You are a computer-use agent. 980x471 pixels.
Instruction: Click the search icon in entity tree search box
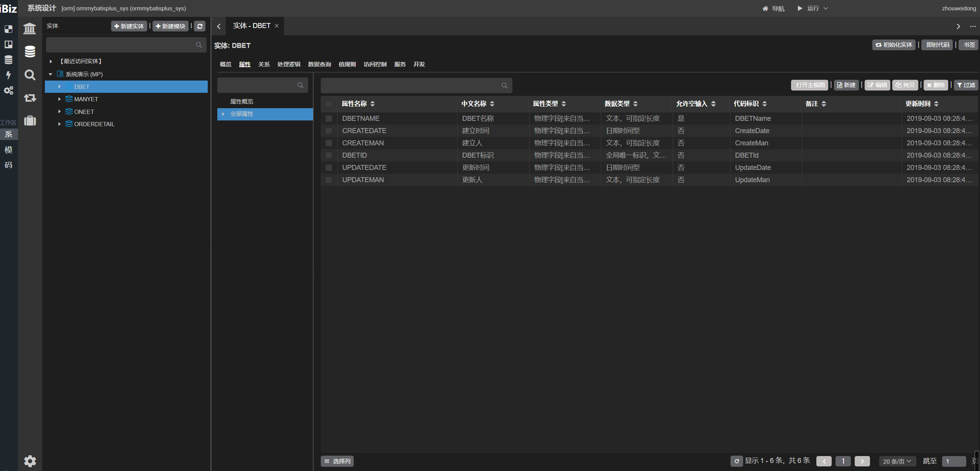(x=199, y=45)
